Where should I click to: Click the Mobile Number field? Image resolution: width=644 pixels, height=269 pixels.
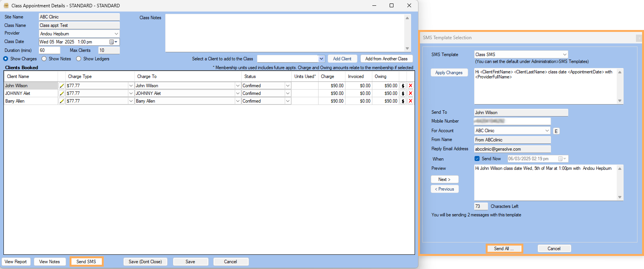click(512, 121)
